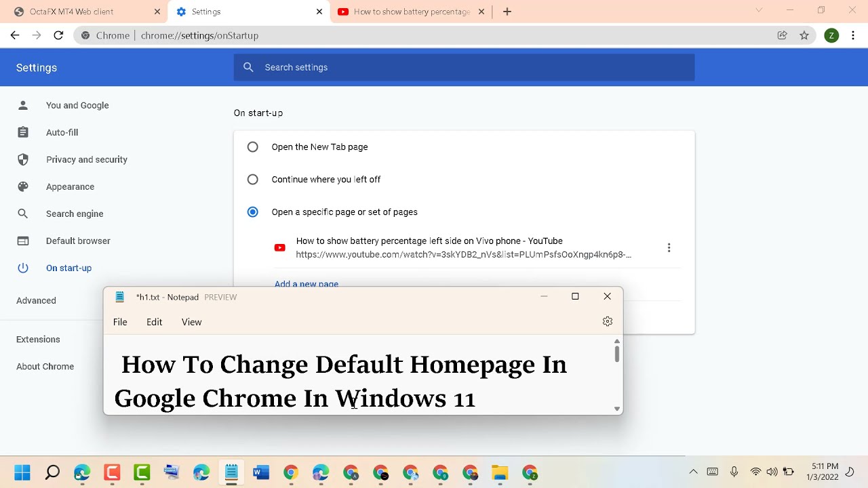Open Privacy and security settings
This screenshot has height=488, width=868.
coord(87,159)
